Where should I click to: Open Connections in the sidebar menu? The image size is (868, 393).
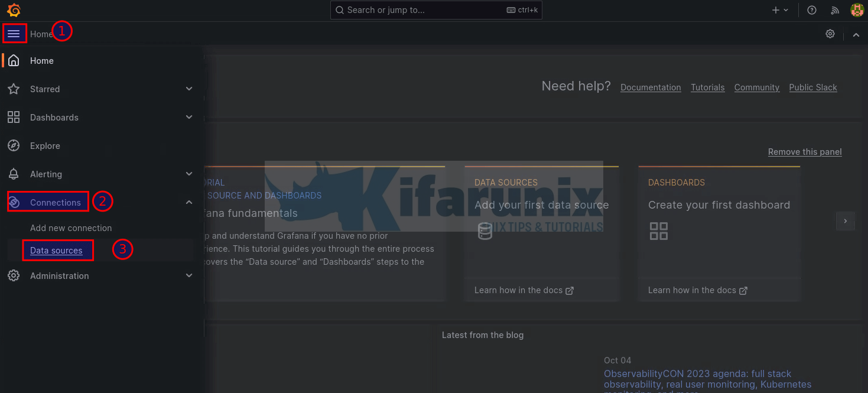click(56, 203)
